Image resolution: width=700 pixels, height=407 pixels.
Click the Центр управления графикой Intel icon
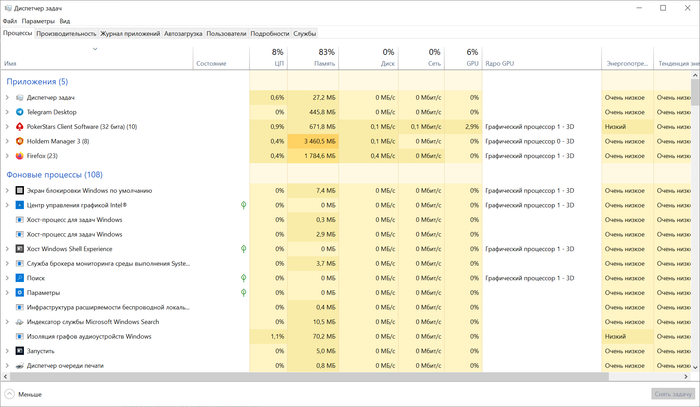point(20,204)
